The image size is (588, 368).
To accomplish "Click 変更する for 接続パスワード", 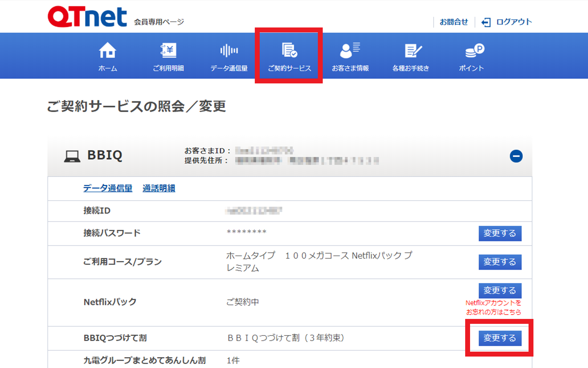I will [x=500, y=234].
